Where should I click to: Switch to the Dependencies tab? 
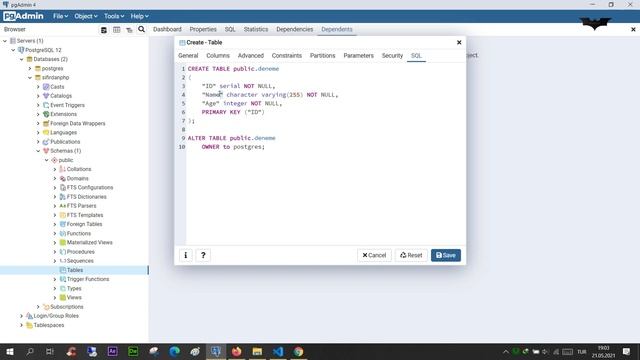[295, 29]
